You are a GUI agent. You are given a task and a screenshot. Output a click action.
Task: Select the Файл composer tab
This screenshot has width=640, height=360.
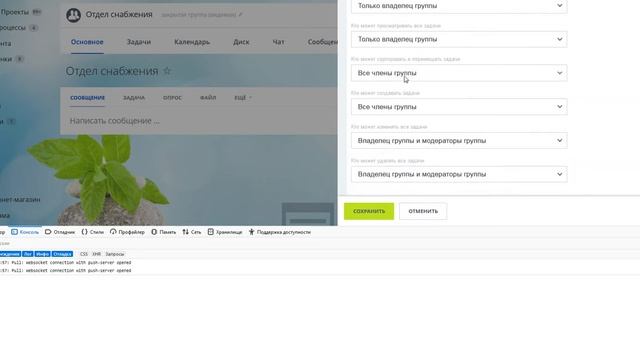(208, 98)
